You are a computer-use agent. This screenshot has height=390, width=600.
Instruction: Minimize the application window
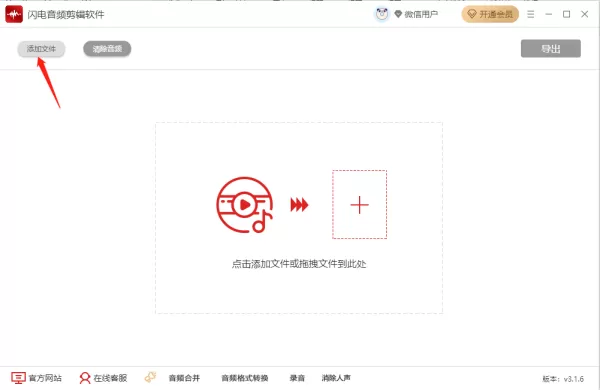coord(549,15)
